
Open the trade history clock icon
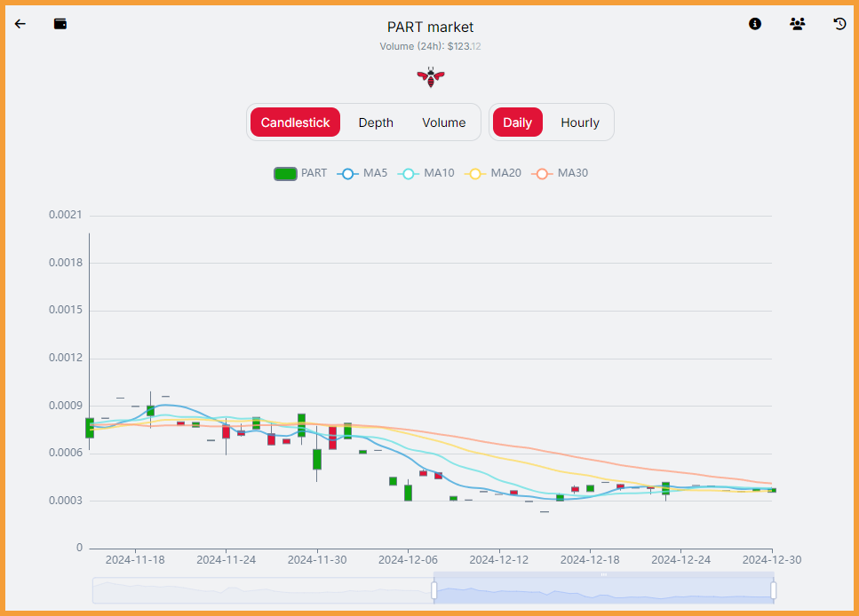(x=839, y=24)
